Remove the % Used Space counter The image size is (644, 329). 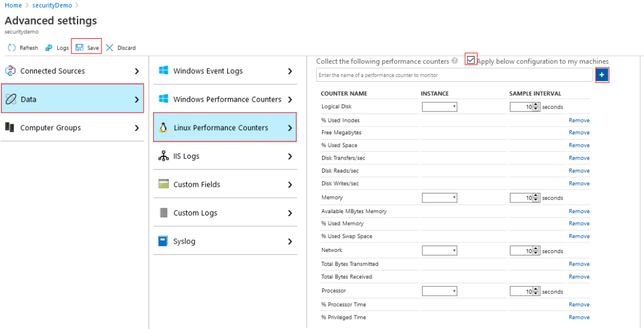pos(579,145)
